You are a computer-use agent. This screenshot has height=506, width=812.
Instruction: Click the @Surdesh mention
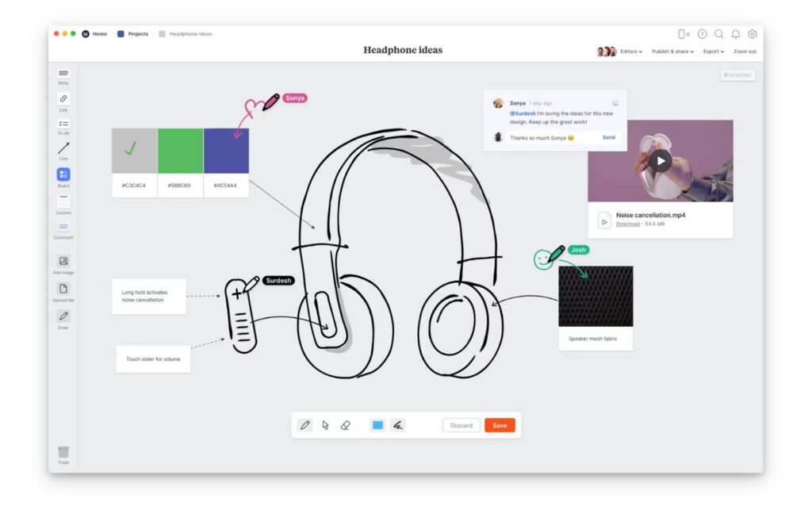523,113
